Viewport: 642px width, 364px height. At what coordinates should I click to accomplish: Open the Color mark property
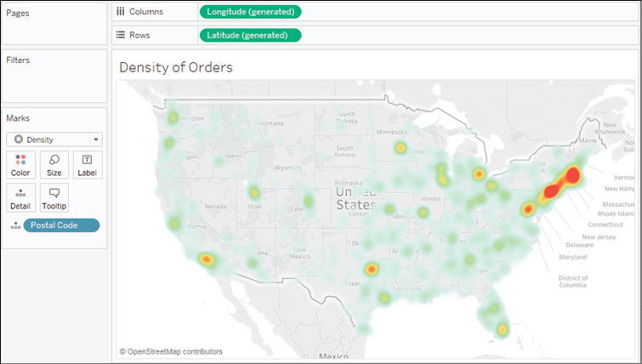(20, 164)
